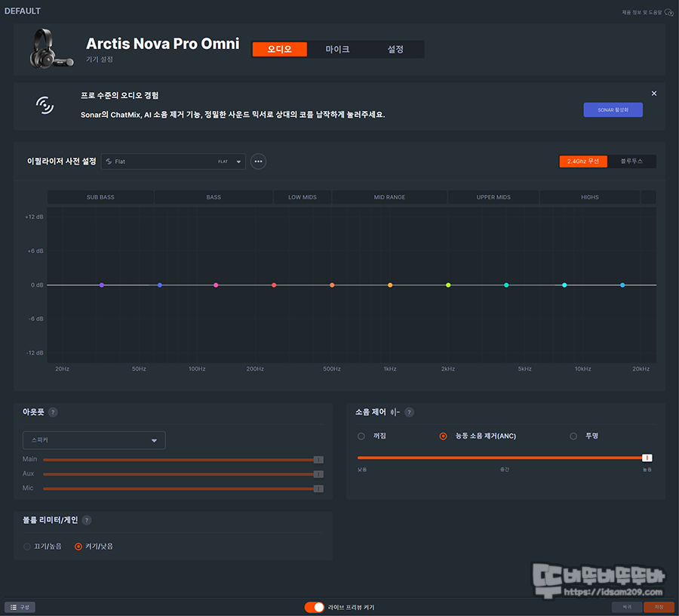This screenshot has width=679, height=616.
Task: Click the ANC level slider handle
Action: coord(647,458)
